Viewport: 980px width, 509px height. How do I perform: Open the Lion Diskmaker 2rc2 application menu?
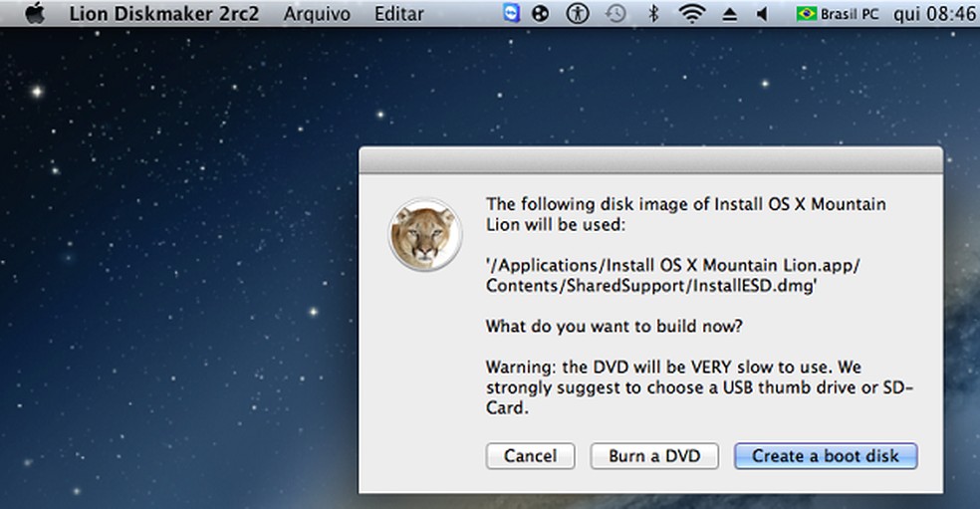pyautogui.click(x=164, y=14)
